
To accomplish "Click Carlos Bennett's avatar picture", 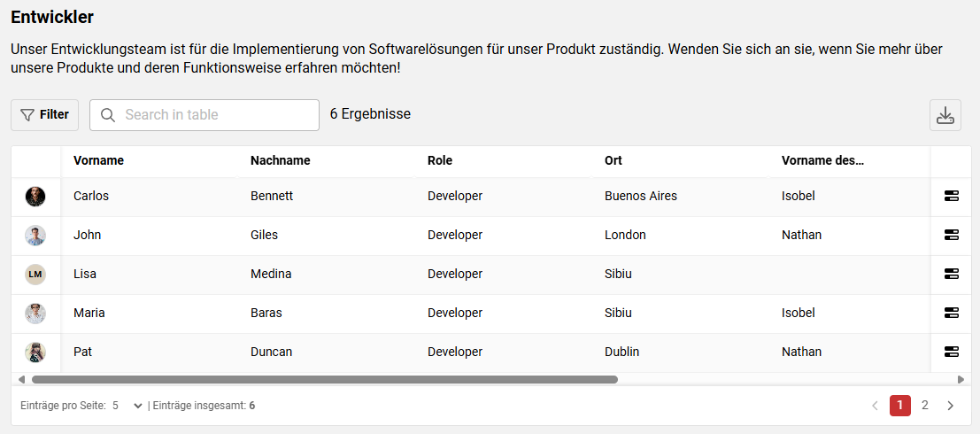I will (35, 196).
